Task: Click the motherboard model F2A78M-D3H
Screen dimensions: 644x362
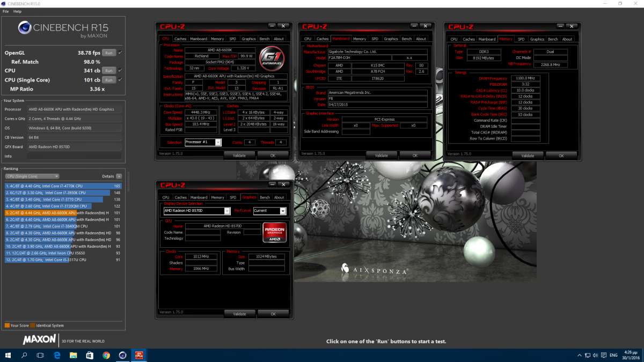Action: click(358, 57)
